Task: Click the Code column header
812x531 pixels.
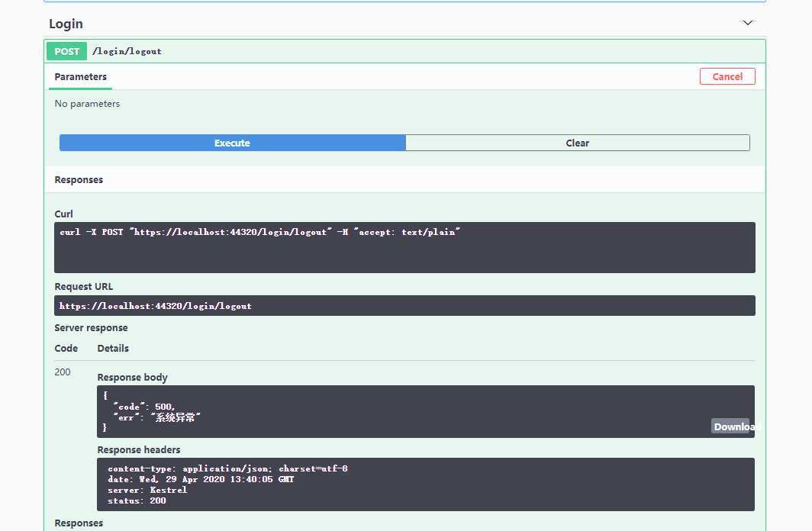Action: (x=66, y=348)
